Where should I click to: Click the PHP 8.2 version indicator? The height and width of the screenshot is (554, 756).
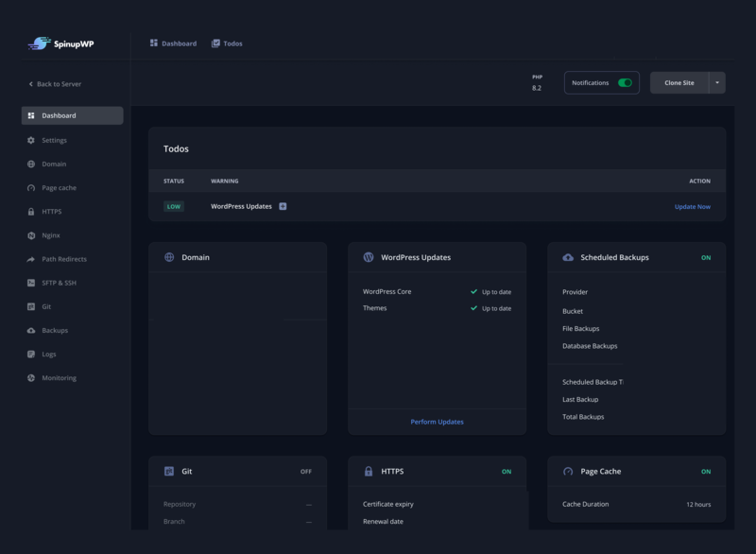[x=537, y=82]
